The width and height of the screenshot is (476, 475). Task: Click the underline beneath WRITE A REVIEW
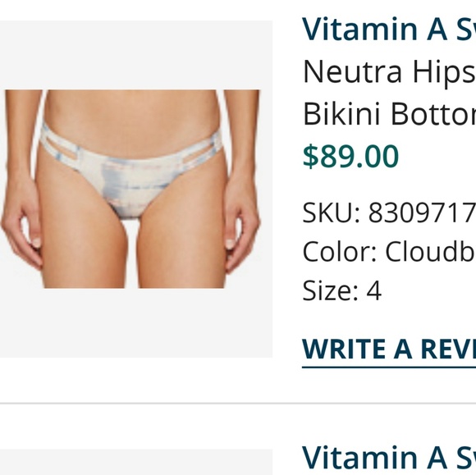pyautogui.click(x=389, y=368)
